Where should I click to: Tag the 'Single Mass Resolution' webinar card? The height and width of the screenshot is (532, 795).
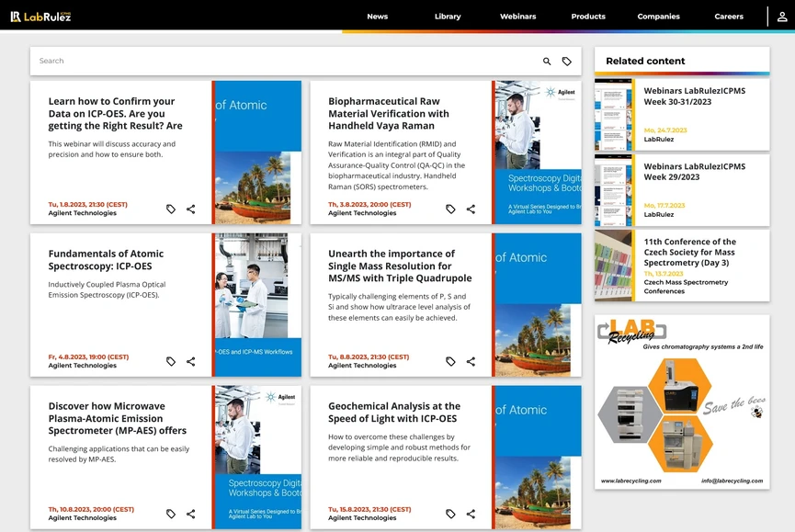coord(450,361)
